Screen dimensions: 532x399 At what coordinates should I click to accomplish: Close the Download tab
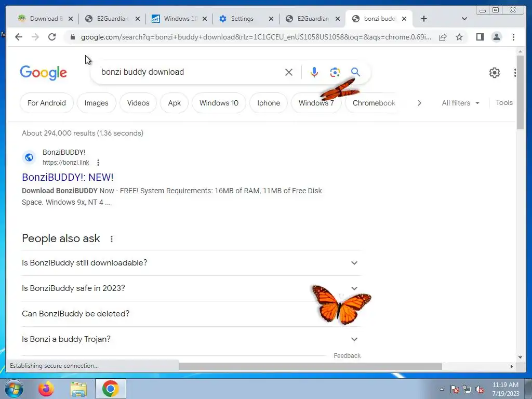pyautogui.click(x=71, y=19)
